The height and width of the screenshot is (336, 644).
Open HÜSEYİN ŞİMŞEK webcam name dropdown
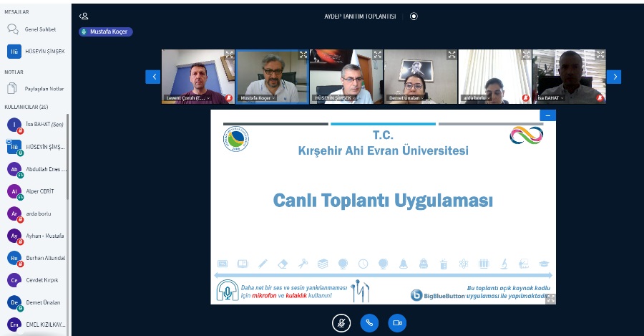pos(335,98)
